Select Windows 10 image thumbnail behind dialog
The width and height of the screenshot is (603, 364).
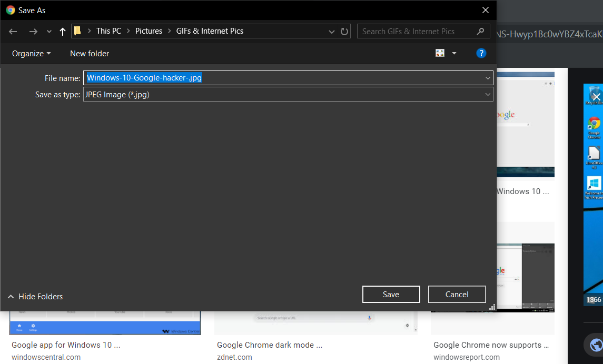(525, 125)
